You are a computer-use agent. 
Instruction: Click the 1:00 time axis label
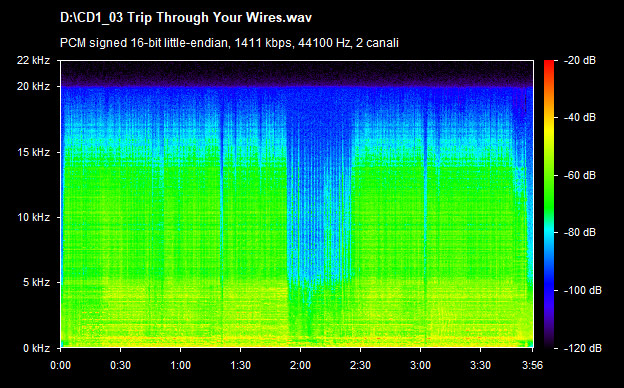click(x=181, y=365)
